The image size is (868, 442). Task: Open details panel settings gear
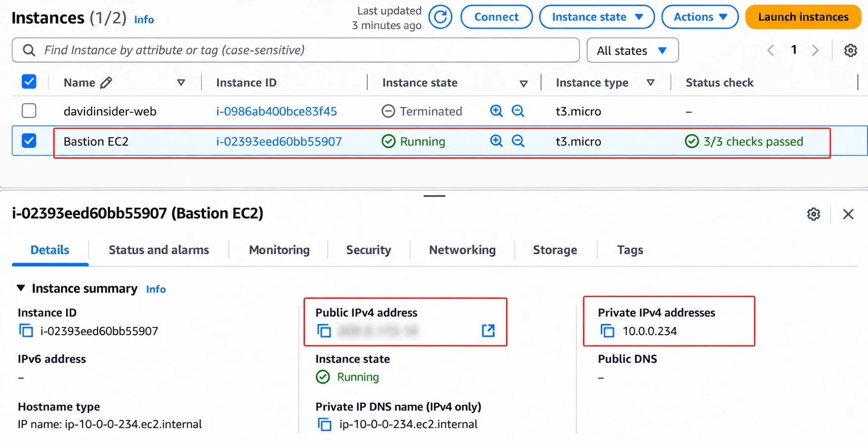[x=814, y=214]
